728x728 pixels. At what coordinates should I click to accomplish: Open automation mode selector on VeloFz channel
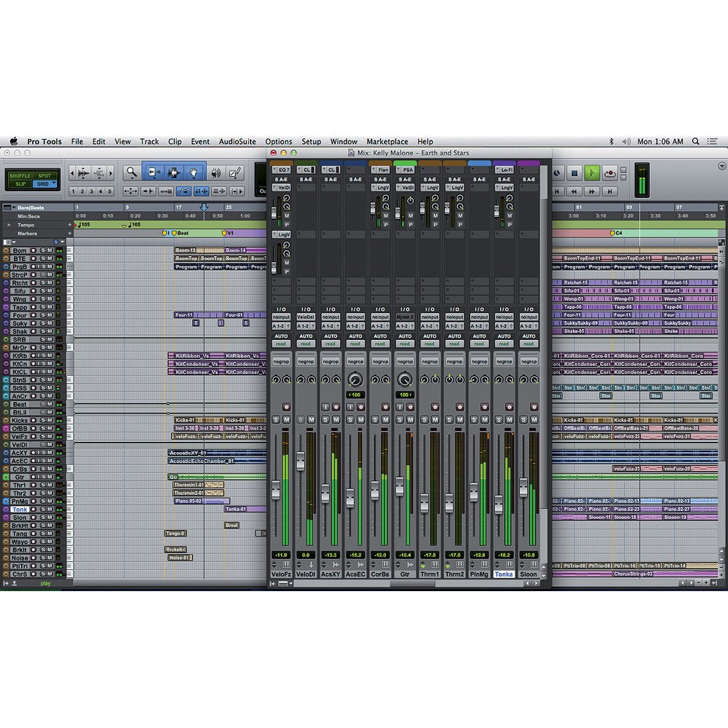point(281,344)
